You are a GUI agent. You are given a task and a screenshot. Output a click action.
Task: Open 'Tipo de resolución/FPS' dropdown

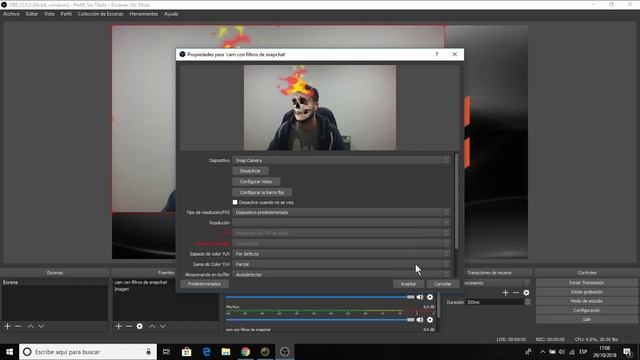pyautogui.click(x=341, y=212)
